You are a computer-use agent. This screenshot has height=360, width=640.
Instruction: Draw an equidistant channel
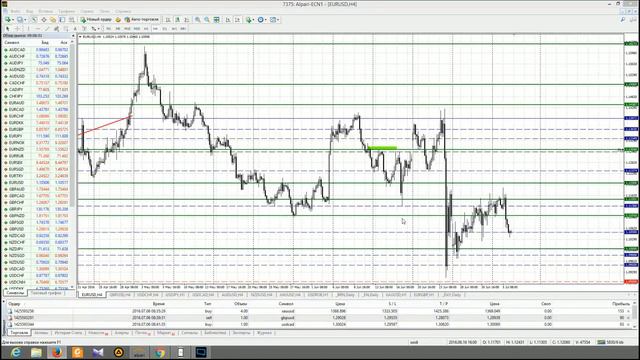[x=56, y=29]
